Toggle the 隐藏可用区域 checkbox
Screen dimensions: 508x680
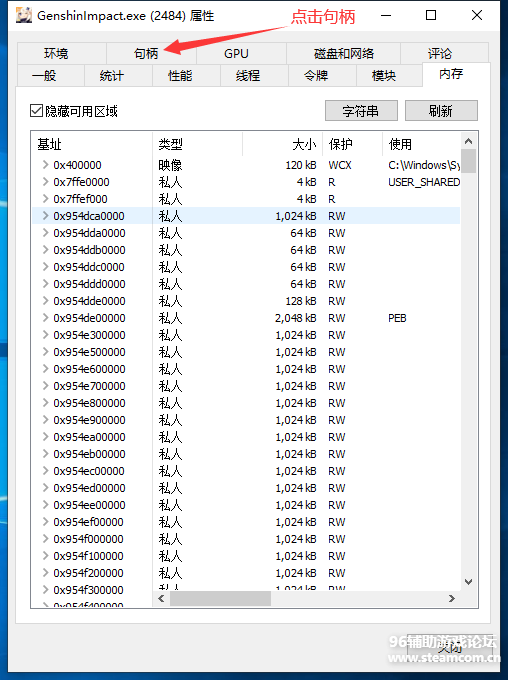pos(36,111)
